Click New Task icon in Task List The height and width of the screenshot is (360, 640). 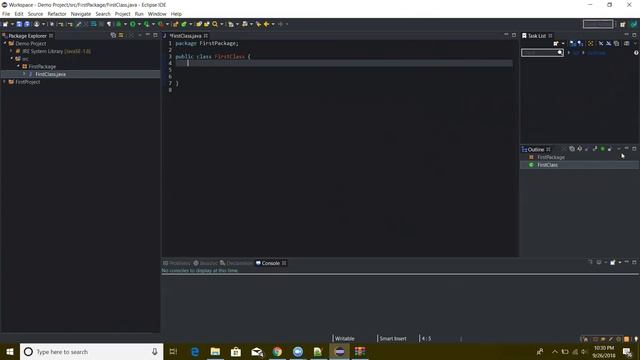tap(556, 43)
